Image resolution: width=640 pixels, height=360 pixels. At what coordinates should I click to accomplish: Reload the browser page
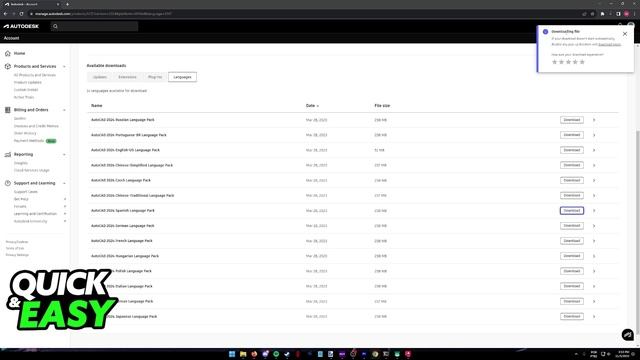click(x=21, y=14)
